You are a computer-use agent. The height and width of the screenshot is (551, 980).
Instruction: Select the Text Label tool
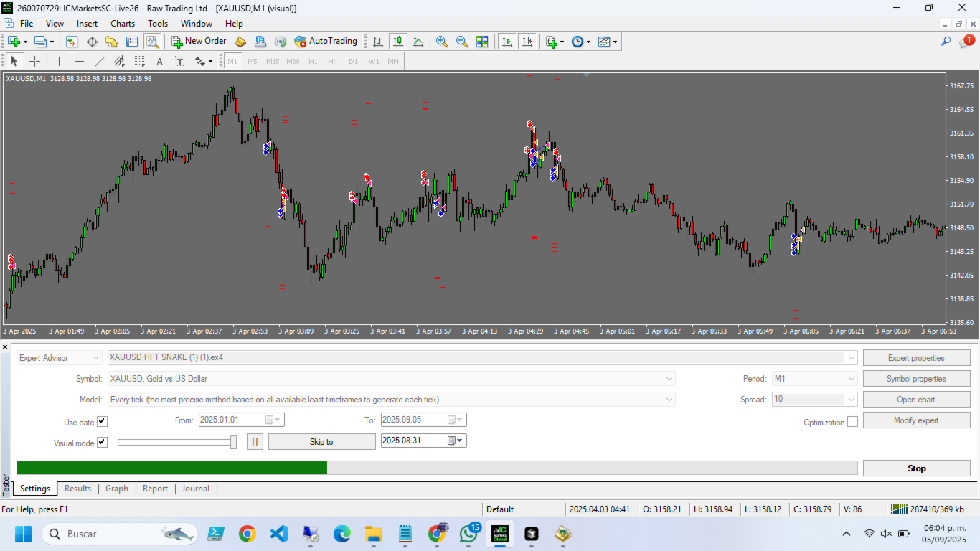[180, 61]
